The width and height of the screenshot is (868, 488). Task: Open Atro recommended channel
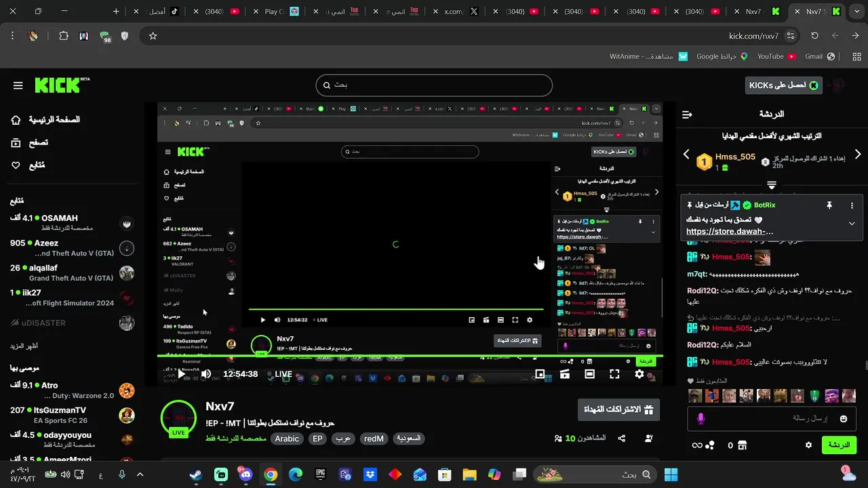click(x=73, y=390)
